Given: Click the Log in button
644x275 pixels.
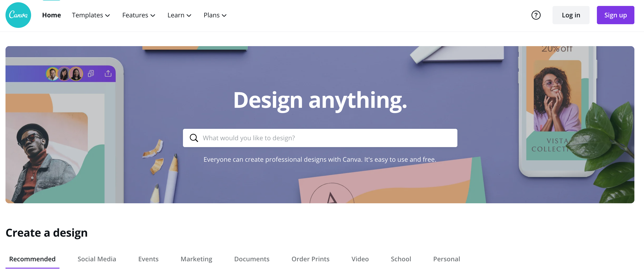Looking at the screenshot, I should click(571, 15).
